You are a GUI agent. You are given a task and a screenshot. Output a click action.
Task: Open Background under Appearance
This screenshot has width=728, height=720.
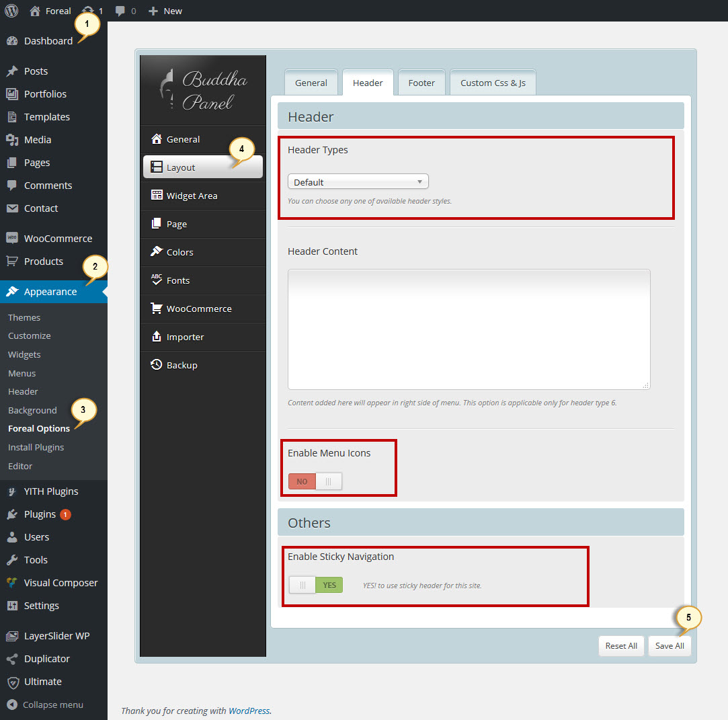point(32,410)
